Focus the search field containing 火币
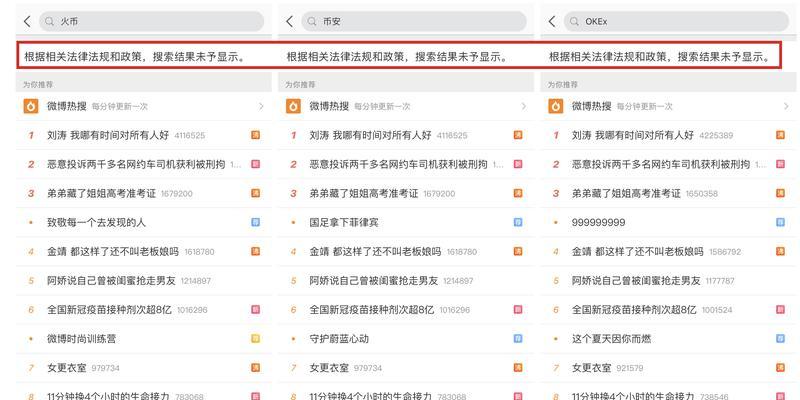 click(152, 21)
